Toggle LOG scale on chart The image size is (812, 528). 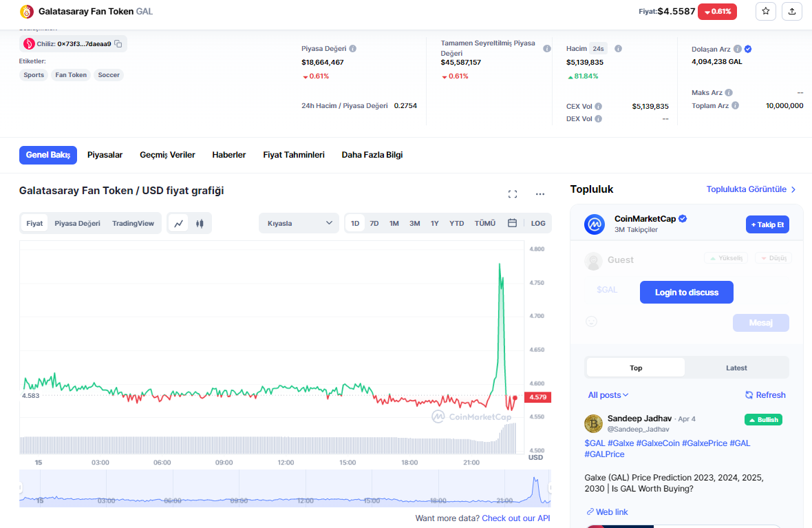click(538, 223)
